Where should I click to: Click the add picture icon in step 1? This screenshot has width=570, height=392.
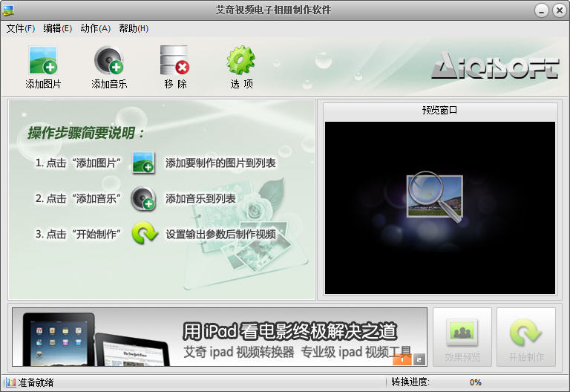pyautogui.click(x=143, y=163)
